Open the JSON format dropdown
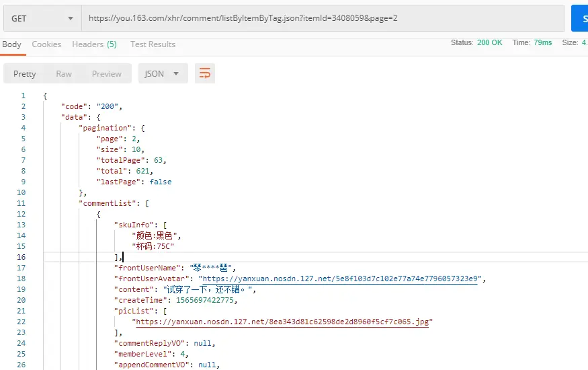The width and height of the screenshot is (588, 370). click(x=163, y=73)
